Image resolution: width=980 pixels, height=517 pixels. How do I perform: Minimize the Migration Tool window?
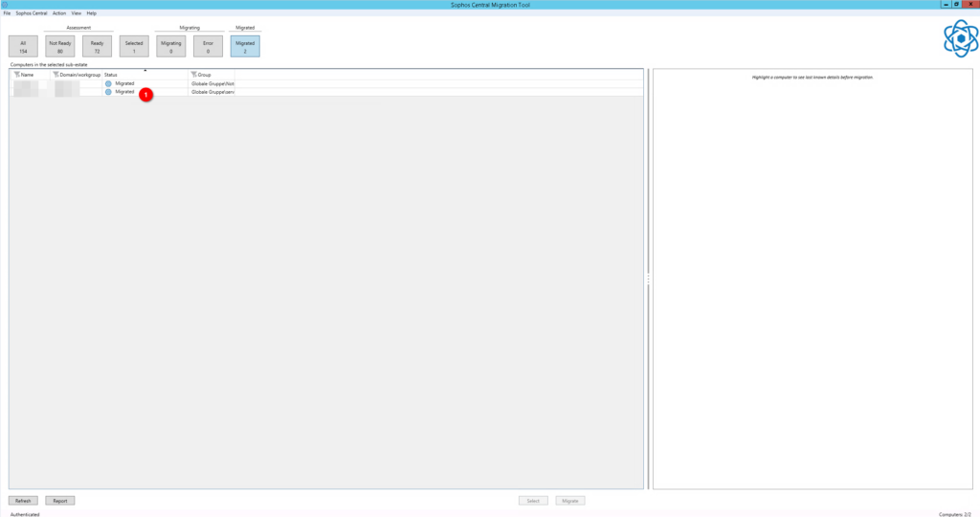(947, 5)
